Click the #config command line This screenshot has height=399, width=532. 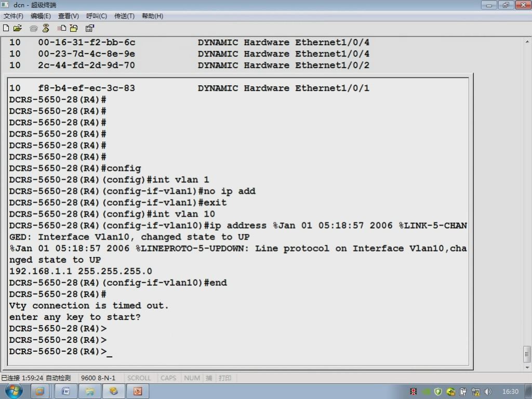point(75,168)
